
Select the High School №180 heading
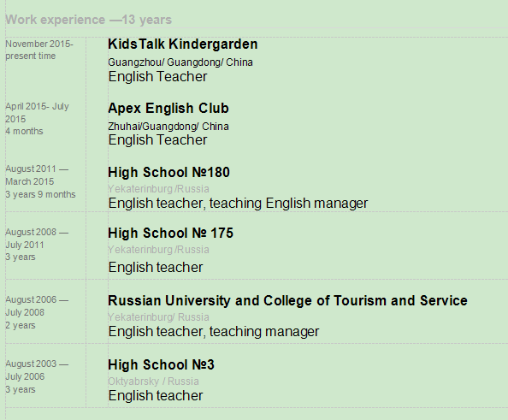click(168, 173)
